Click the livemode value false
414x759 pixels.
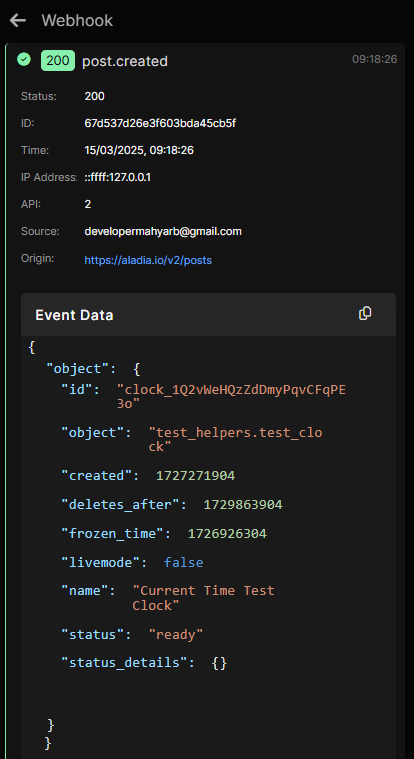click(x=184, y=562)
